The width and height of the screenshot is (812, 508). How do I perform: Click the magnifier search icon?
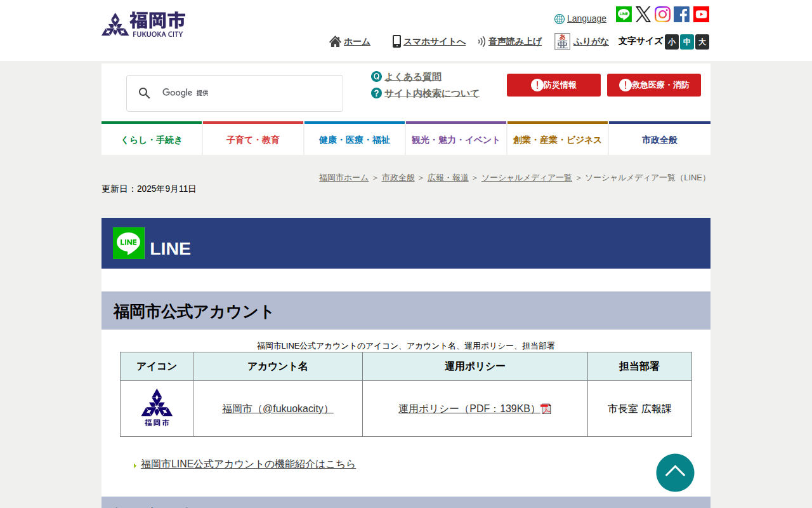(x=145, y=93)
